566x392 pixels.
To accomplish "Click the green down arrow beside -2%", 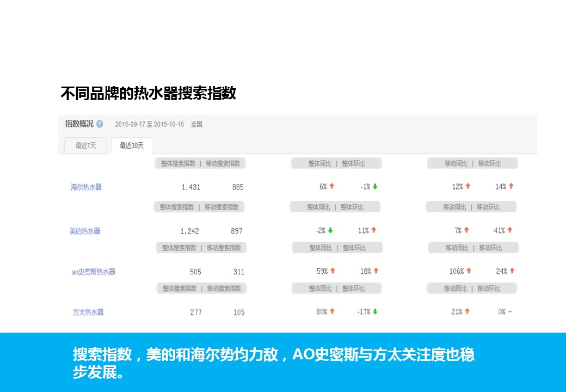I will [330, 231].
